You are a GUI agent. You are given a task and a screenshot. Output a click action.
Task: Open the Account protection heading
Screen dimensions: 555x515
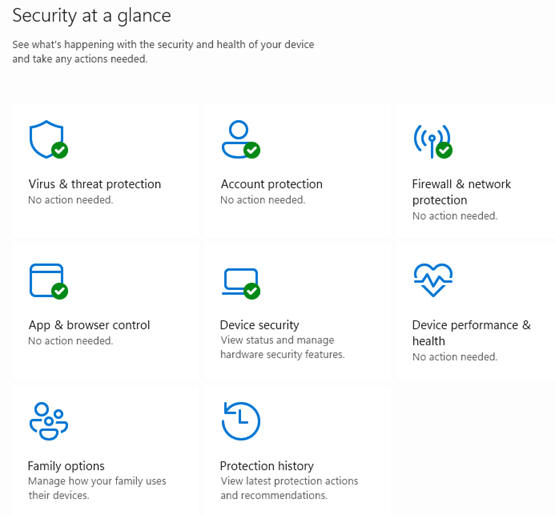point(271,184)
